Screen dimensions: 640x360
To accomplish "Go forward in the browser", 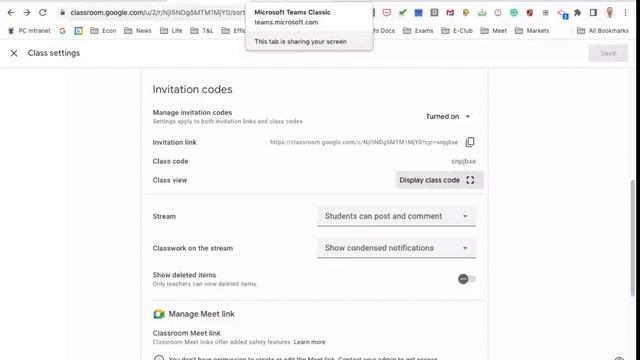I will 27,13.
